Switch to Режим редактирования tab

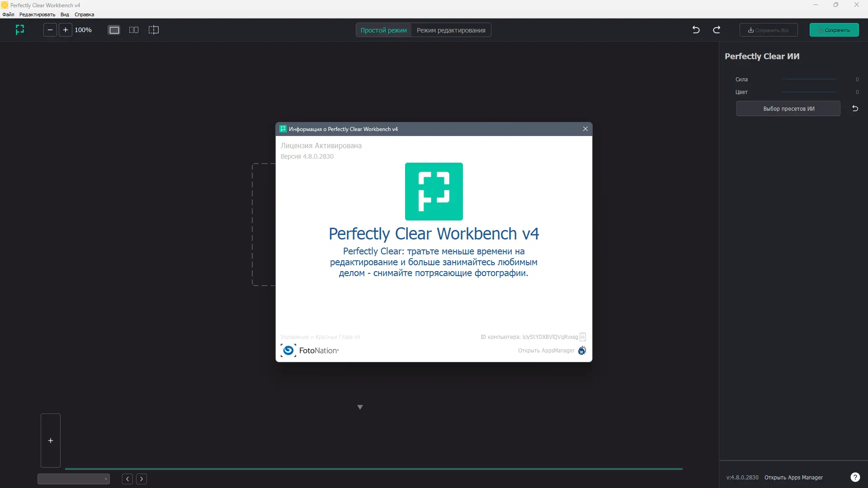coord(451,30)
